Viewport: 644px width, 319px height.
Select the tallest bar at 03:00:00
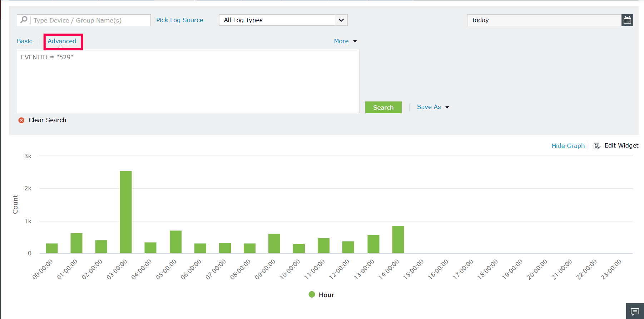tap(126, 212)
